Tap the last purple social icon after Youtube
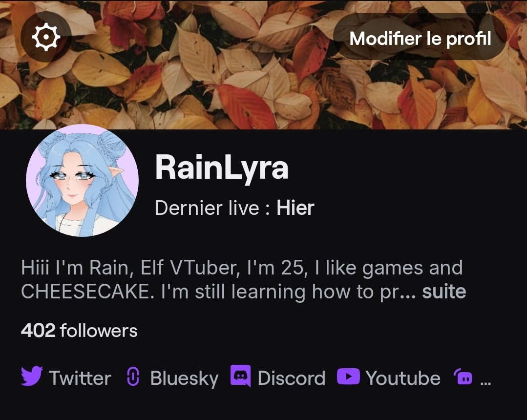The image size is (527, 420). 463,377
